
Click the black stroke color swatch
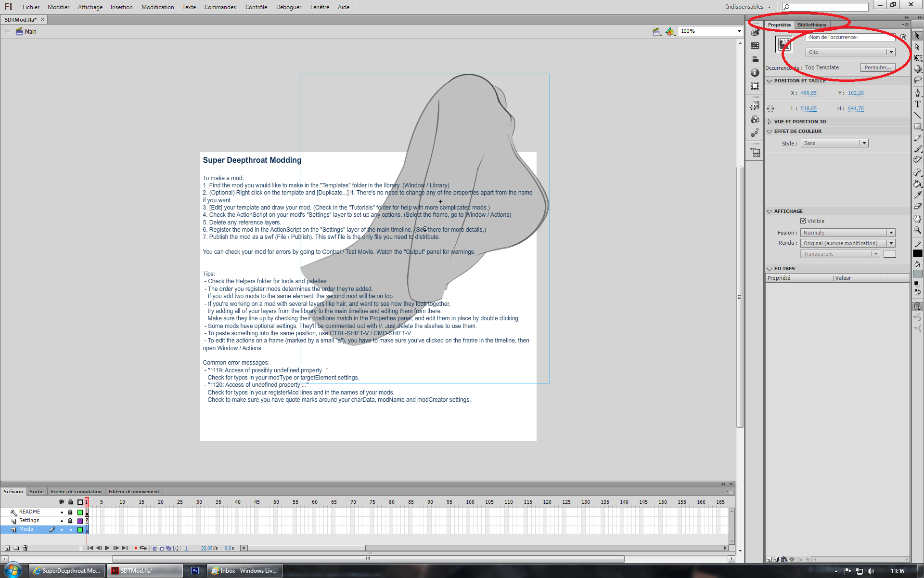click(918, 253)
